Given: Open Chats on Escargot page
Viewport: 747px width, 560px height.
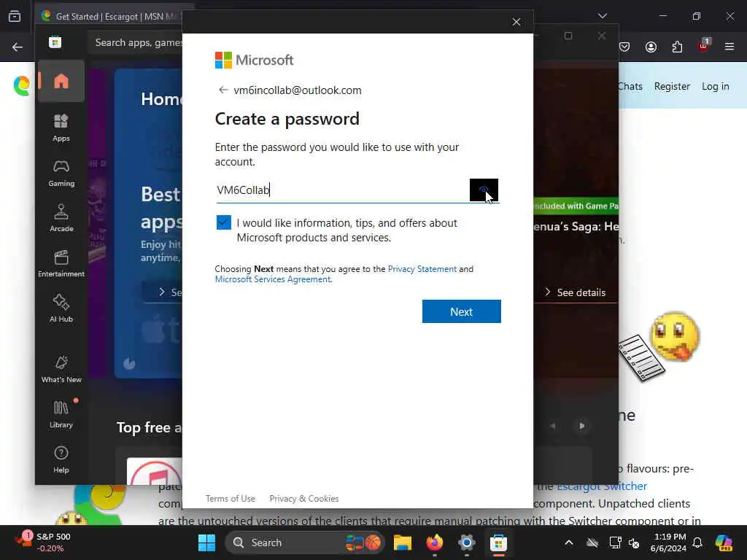Looking at the screenshot, I should pos(630,86).
